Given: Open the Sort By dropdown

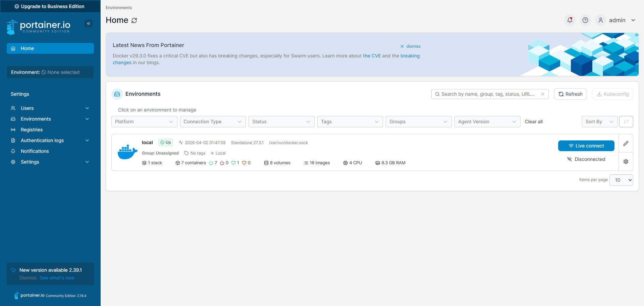Looking at the screenshot, I should click(599, 122).
